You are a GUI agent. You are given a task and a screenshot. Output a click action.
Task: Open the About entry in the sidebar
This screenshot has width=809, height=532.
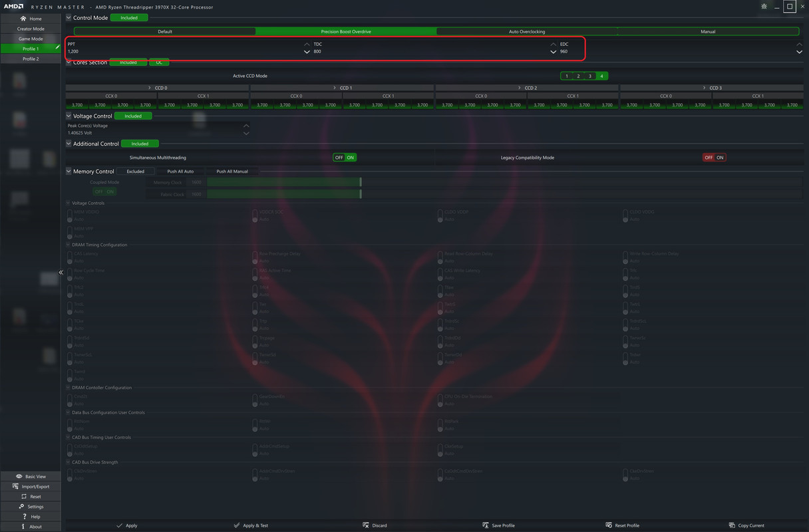pyautogui.click(x=31, y=526)
